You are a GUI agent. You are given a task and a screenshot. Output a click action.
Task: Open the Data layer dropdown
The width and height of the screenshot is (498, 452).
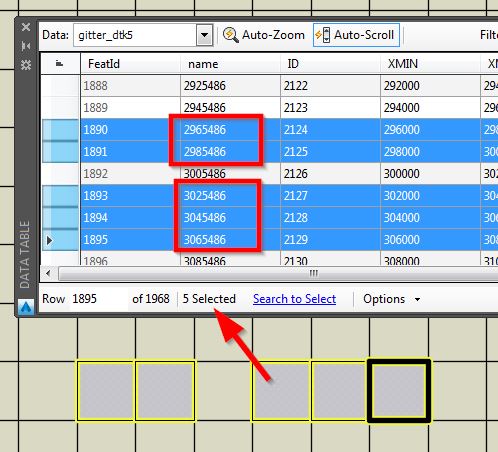[x=204, y=35]
